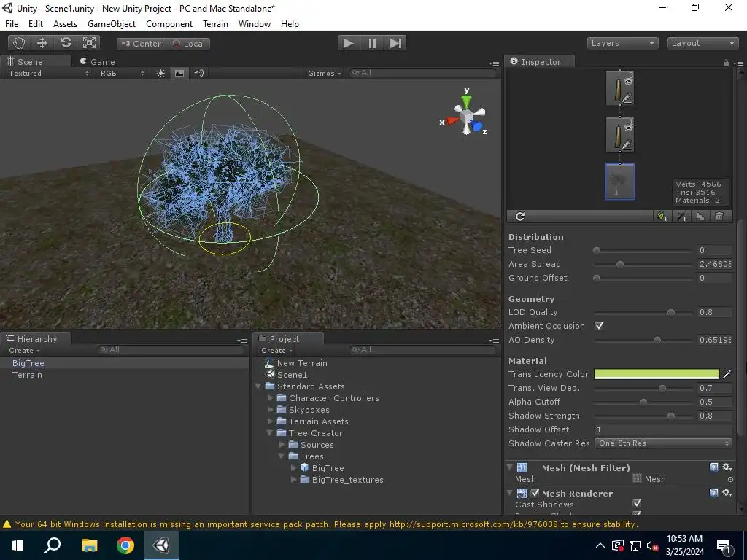The image size is (747, 560).
Task: Open the Terrain menu
Action: tap(215, 24)
